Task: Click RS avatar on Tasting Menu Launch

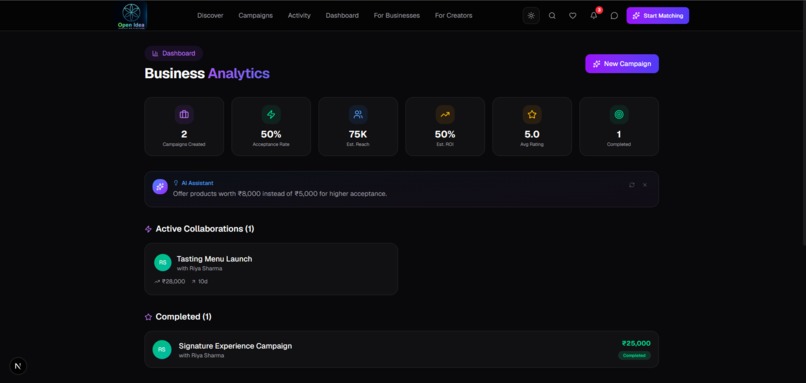Action: [x=162, y=263]
